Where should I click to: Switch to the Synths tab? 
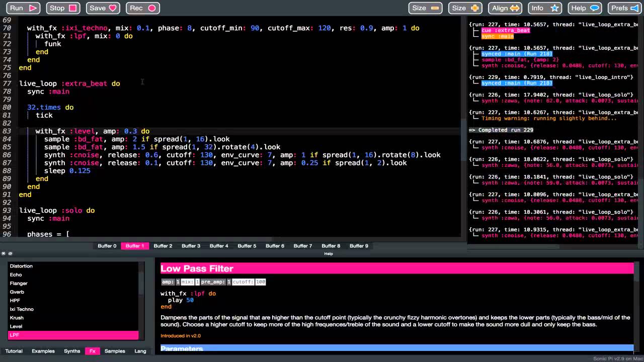(x=71, y=351)
